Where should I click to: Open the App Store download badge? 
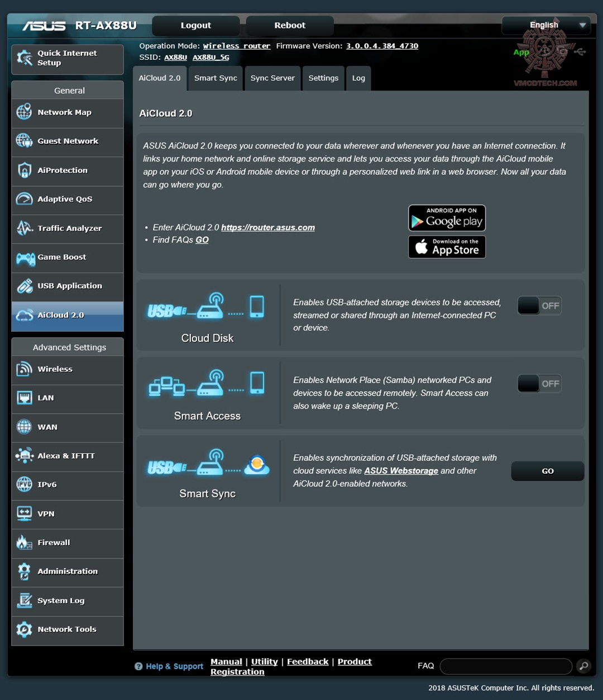pyautogui.click(x=447, y=247)
